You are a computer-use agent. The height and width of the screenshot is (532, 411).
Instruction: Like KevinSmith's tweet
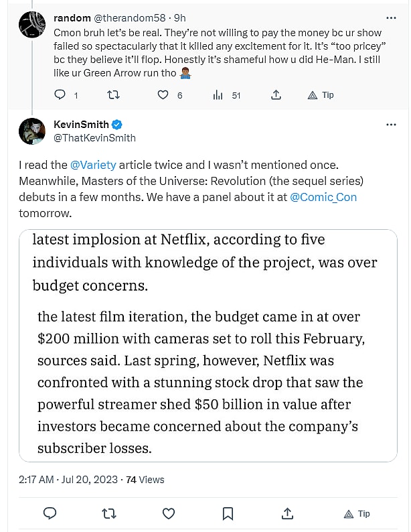[169, 514]
